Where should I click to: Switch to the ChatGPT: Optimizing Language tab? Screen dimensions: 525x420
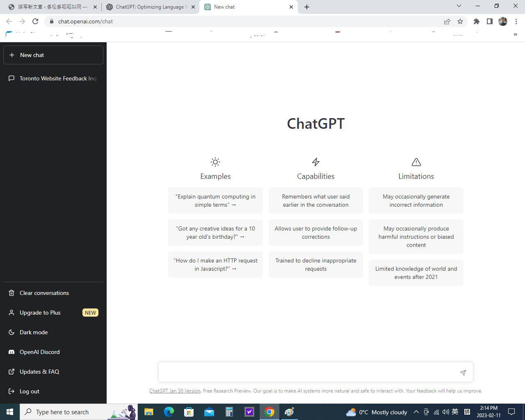click(x=150, y=7)
